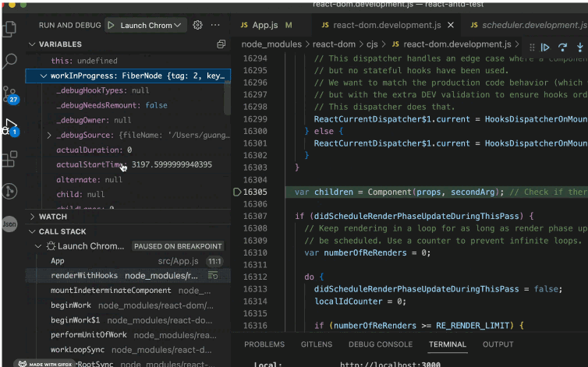Image resolution: width=588 pixels, height=367 pixels.
Task: Open the DEBUG CONSOLE panel tab
Action: tap(381, 344)
